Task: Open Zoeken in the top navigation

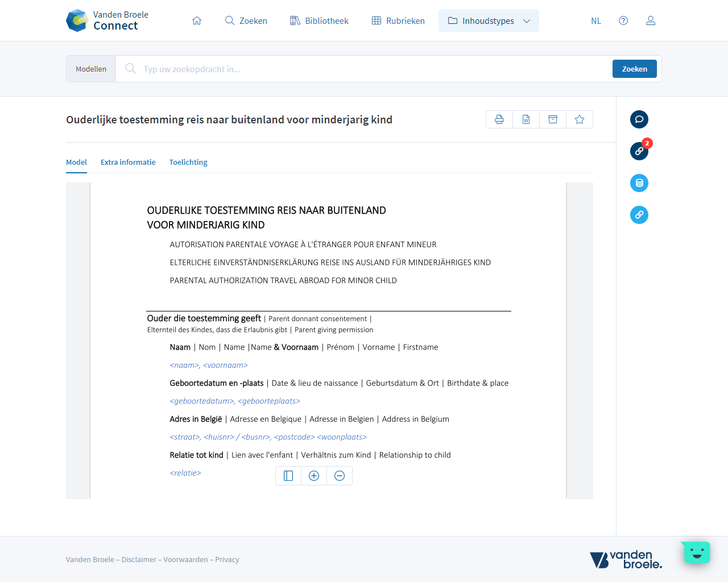Action: (x=246, y=20)
